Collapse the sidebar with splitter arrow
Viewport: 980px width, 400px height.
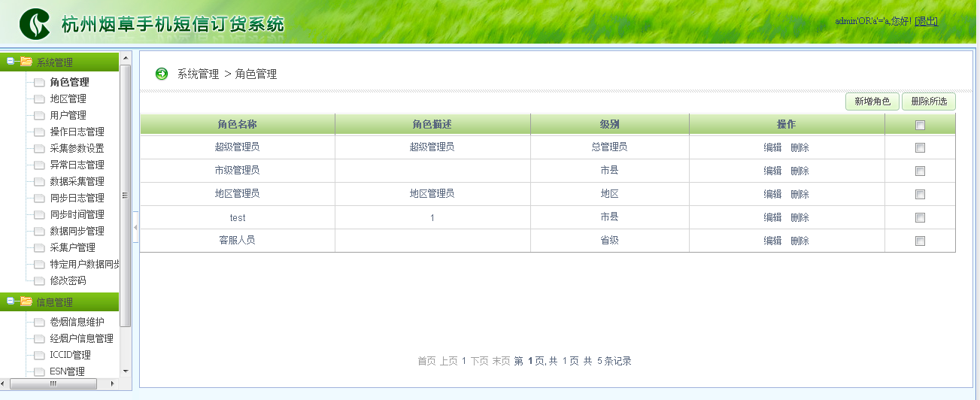tap(135, 227)
